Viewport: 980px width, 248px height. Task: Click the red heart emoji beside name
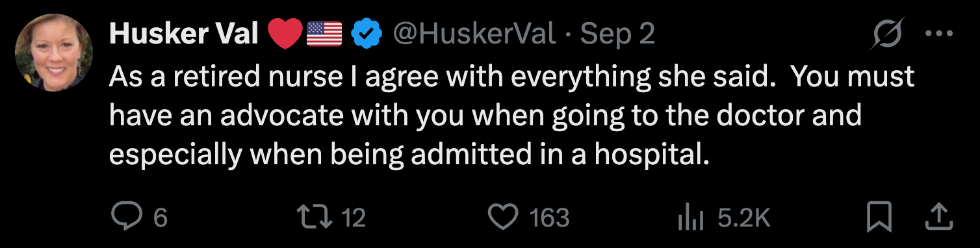285,34
